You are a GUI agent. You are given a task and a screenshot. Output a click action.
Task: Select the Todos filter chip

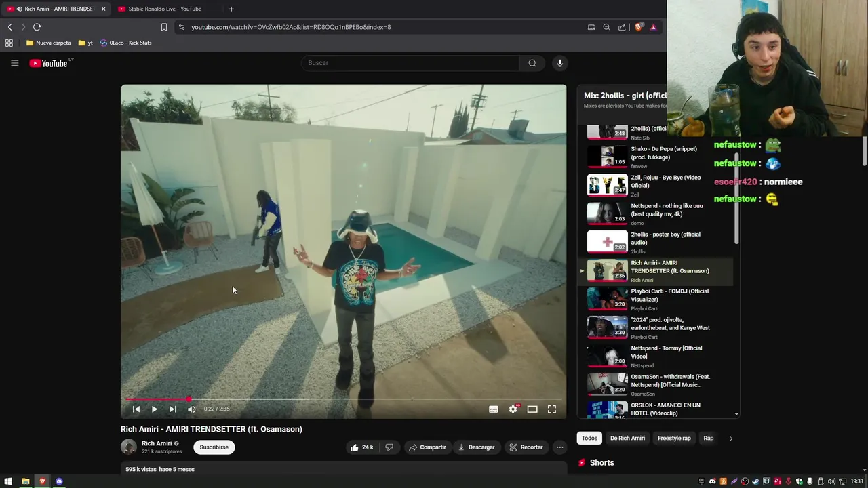(x=589, y=439)
